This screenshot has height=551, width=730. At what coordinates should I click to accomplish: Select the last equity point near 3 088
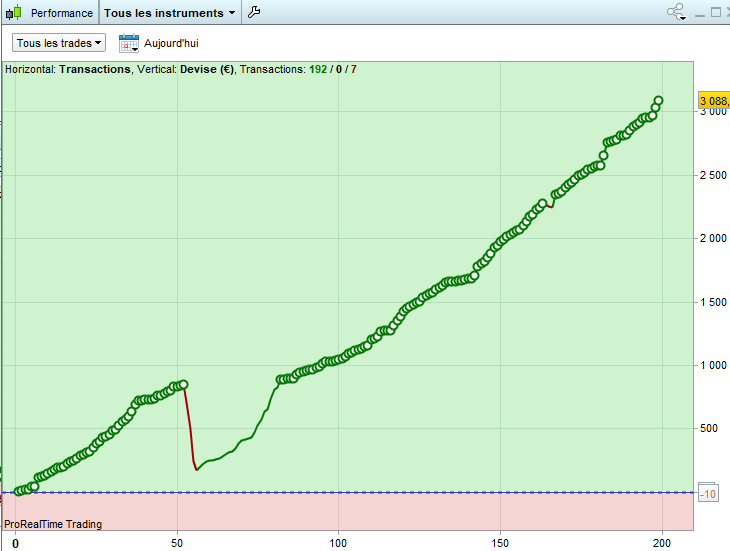tap(658, 101)
